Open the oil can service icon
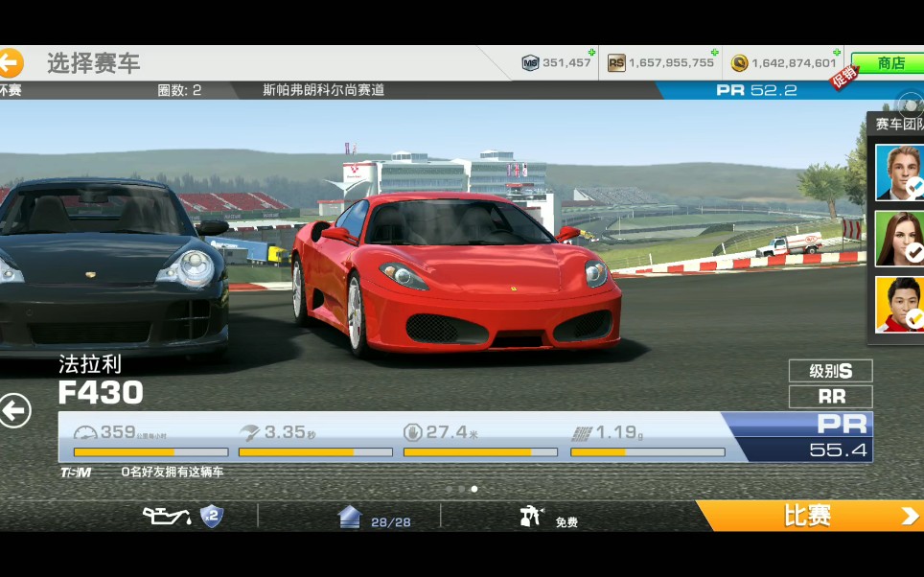The height and width of the screenshot is (577, 924). pos(168,517)
